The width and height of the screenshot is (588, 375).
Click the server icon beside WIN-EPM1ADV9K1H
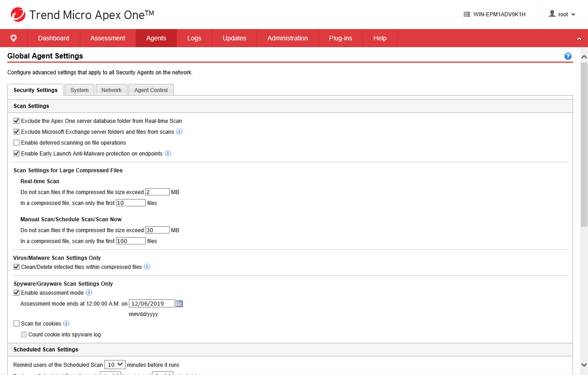click(467, 15)
